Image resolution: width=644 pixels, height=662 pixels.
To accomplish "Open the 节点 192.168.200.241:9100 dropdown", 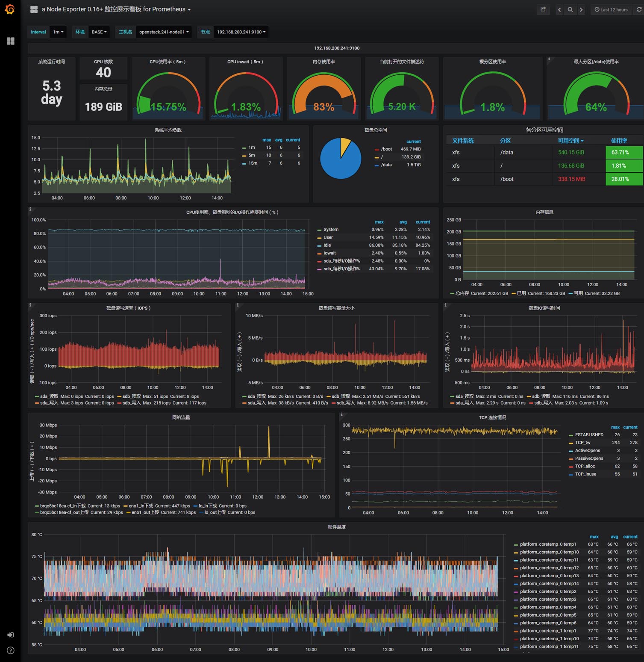I will 241,32.
